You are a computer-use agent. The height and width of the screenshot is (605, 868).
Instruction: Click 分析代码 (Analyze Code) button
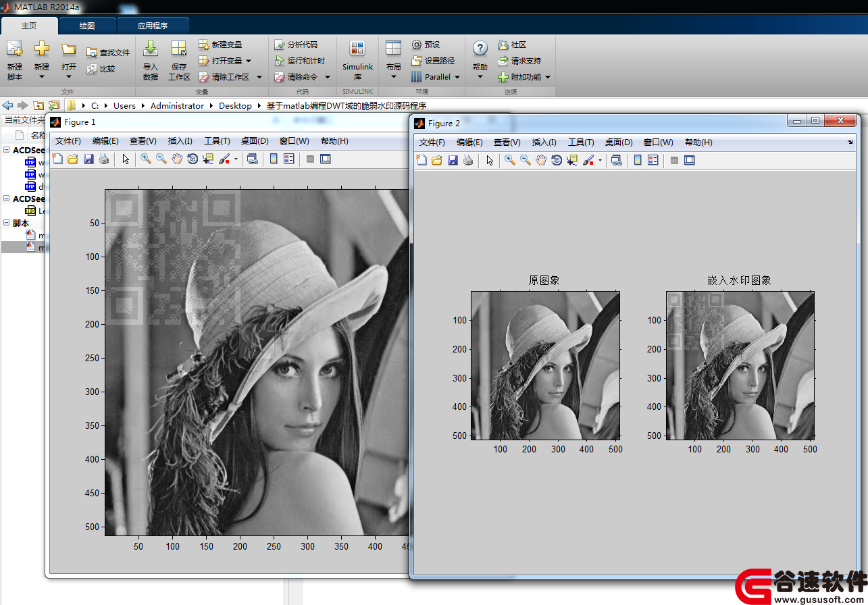coord(296,45)
